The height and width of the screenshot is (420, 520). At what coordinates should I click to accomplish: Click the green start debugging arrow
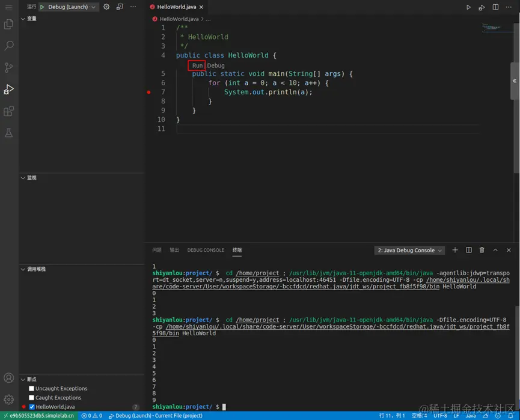click(43, 7)
